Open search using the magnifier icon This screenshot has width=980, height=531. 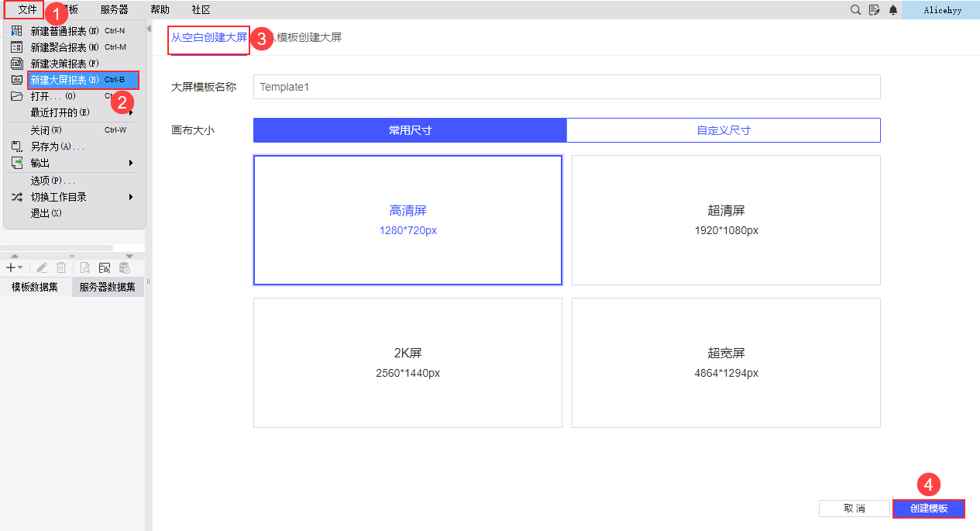[854, 10]
